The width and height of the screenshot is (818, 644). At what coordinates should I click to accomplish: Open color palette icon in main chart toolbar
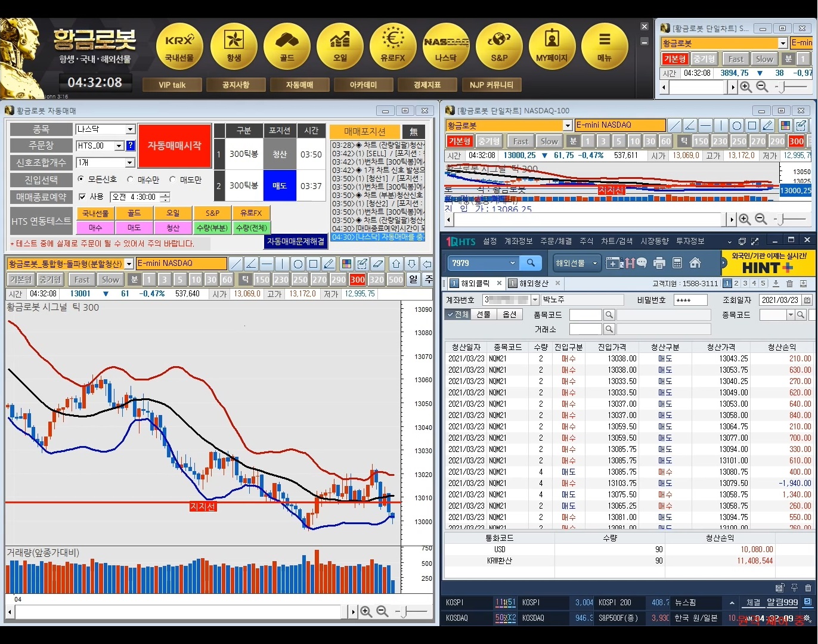(x=346, y=264)
